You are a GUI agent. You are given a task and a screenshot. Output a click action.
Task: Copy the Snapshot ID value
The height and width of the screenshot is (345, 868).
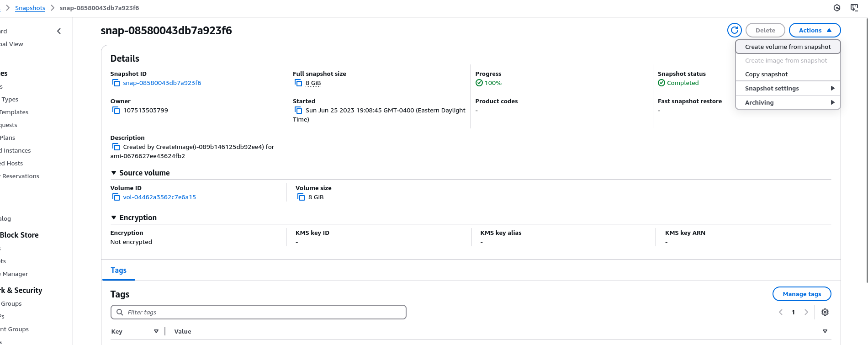(x=116, y=83)
